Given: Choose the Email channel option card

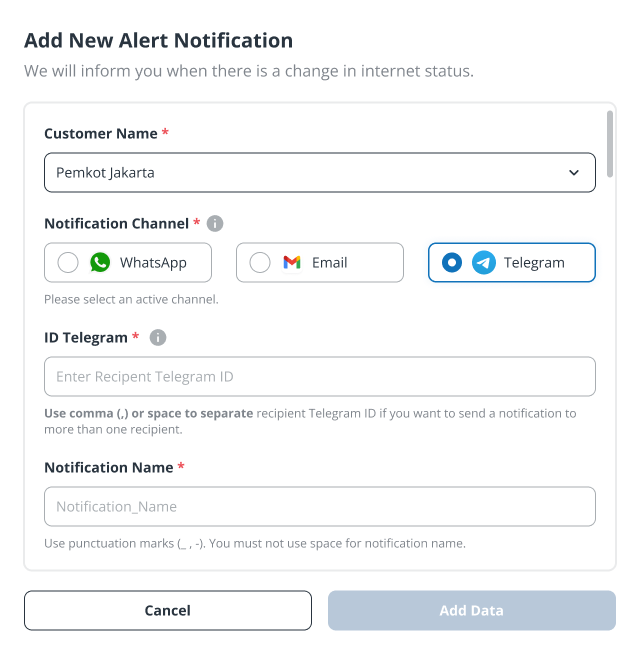Looking at the screenshot, I should coord(320,262).
